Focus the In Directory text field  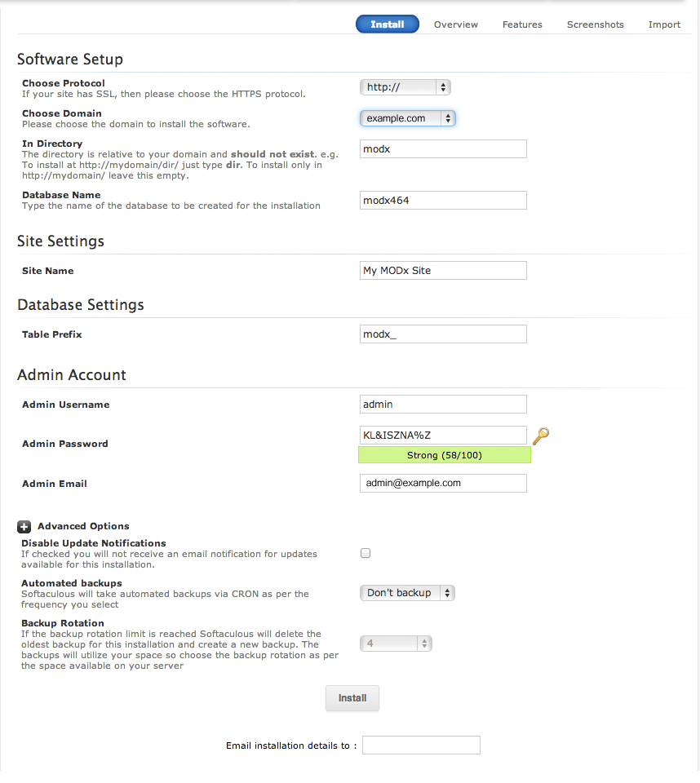point(443,149)
